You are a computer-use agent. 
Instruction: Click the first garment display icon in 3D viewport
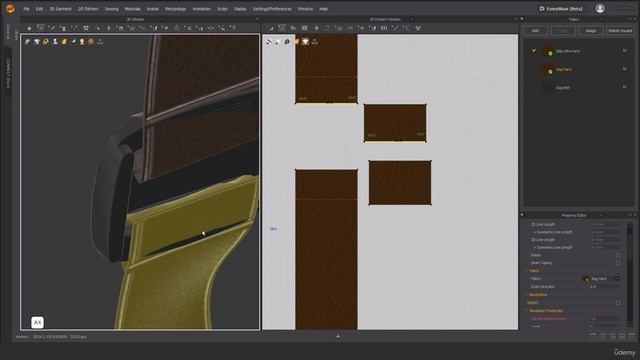pyautogui.click(x=27, y=42)
